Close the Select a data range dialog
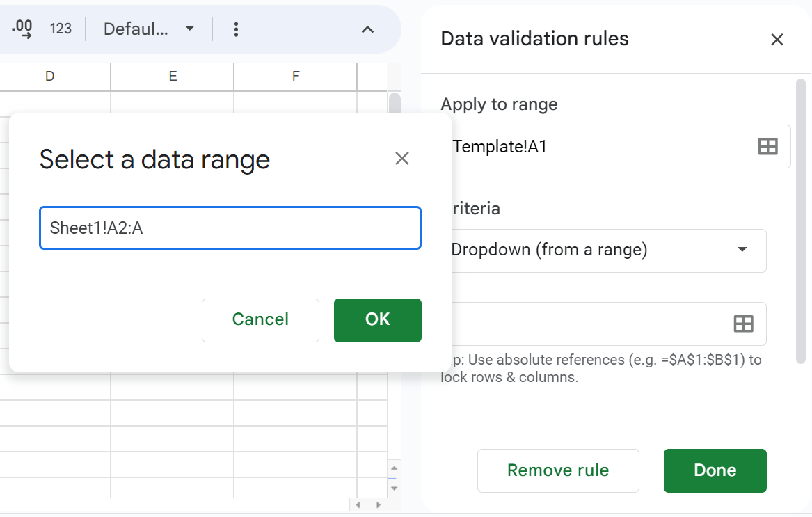 pyautogui.click(x=401, y=159)
